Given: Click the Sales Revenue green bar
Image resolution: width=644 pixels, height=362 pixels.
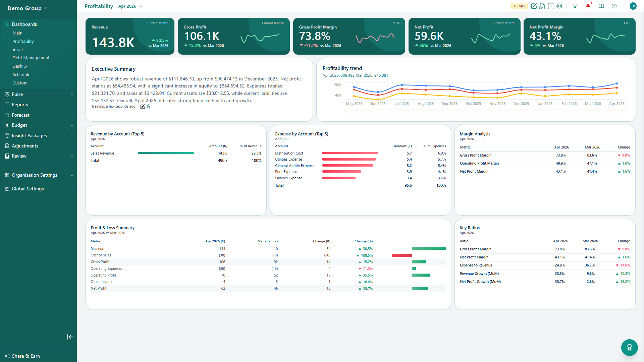Looking at the screenshot, I should click(x=166, y=153).
